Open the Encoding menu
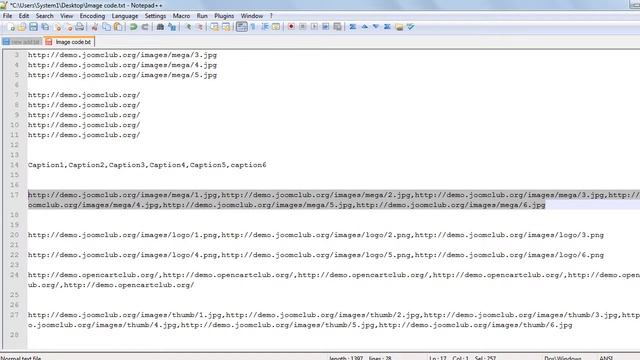Image resolution: width=640 pixels, height=360 pixels. click(x=92, y=16)
